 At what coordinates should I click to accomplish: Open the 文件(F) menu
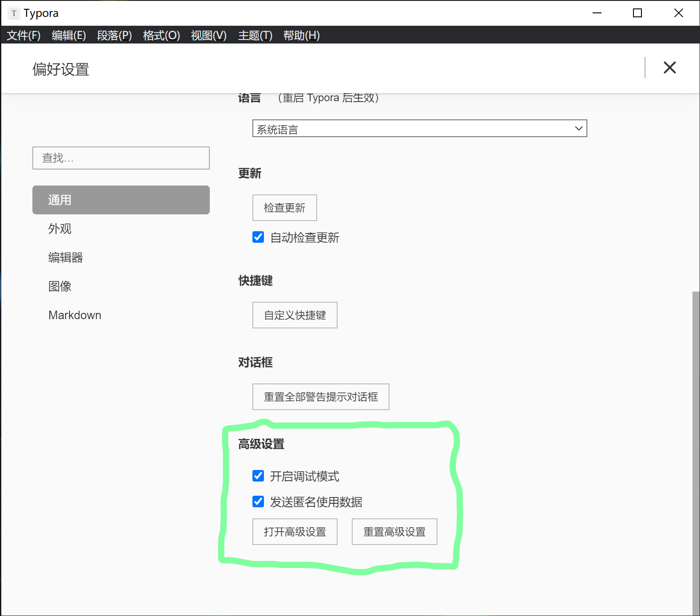coord(24,35)
